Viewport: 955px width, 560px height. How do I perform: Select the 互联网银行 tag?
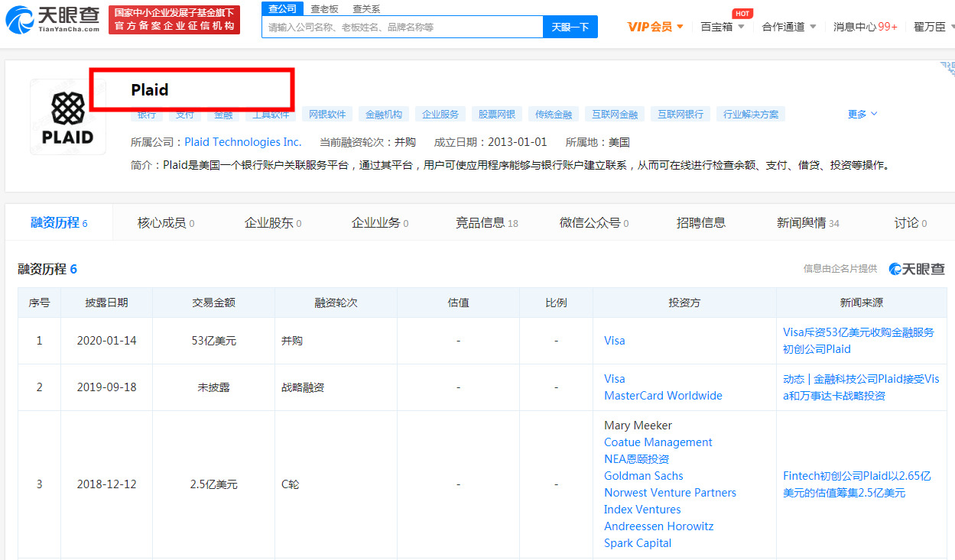point(681,115)
